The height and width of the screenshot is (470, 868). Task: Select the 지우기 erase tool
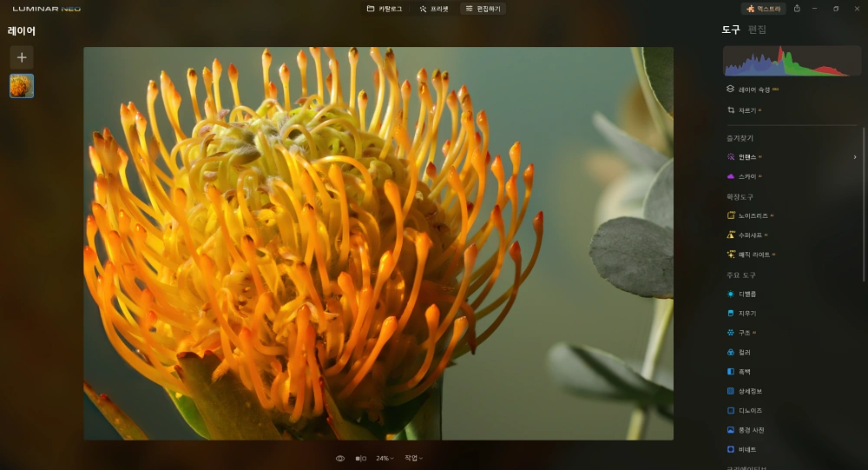741,313
